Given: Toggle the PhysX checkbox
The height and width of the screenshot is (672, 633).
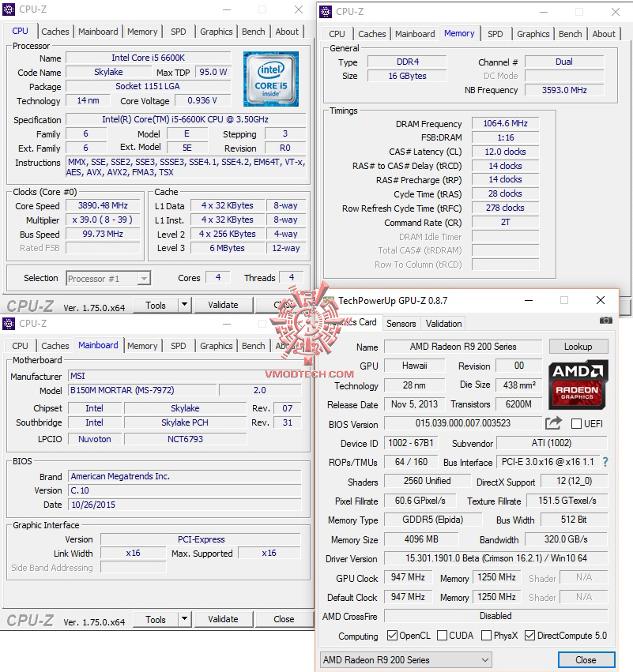Looking at the screenshot, I should click(x=486, y=635).
